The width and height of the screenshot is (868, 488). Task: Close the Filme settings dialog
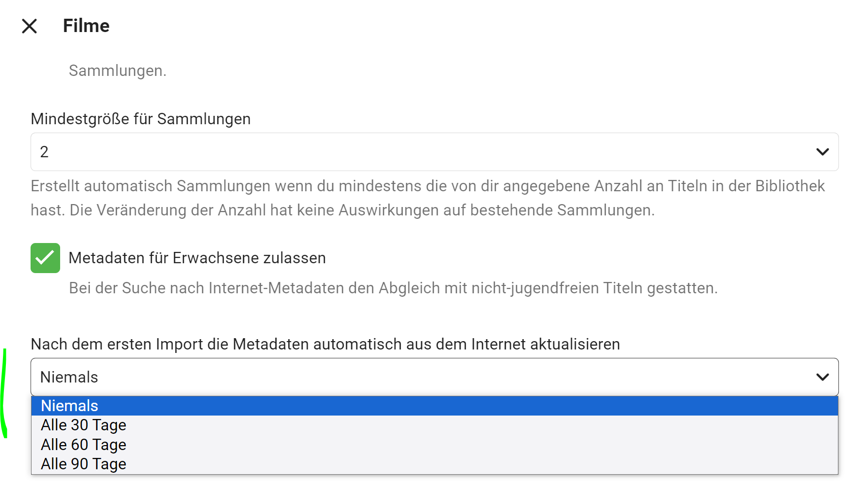[30, 26]
